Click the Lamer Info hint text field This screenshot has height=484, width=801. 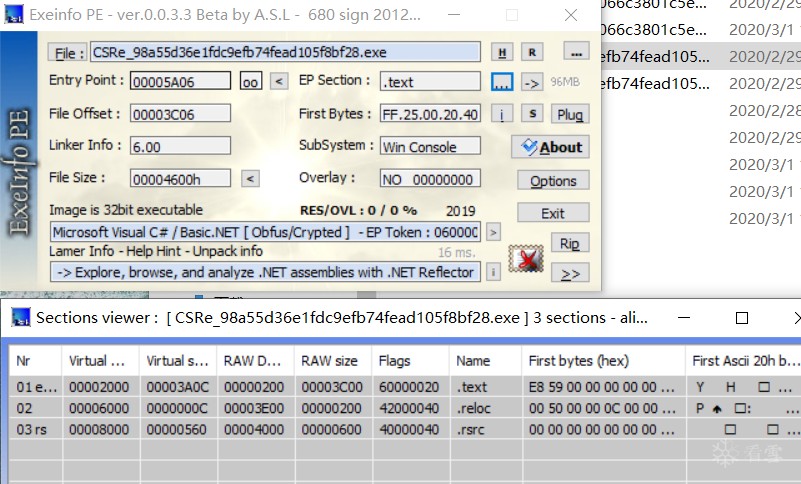(x=265, y=271)
